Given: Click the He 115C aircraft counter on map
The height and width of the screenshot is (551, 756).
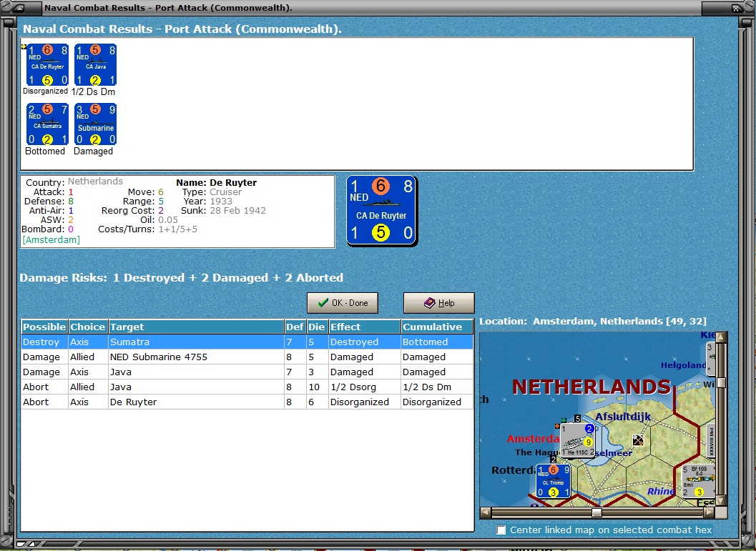Looking at the screenshot, I should (x=578, y=441).
